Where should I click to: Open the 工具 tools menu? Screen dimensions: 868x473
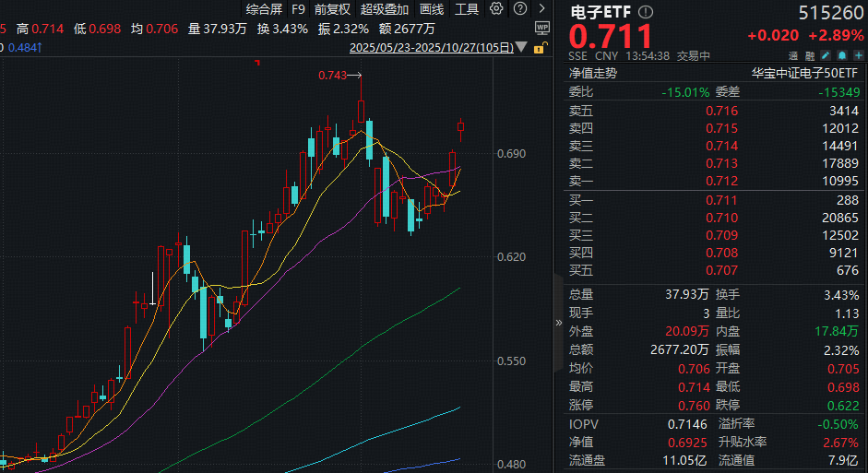pyautogui.click(x=467, y=9)
